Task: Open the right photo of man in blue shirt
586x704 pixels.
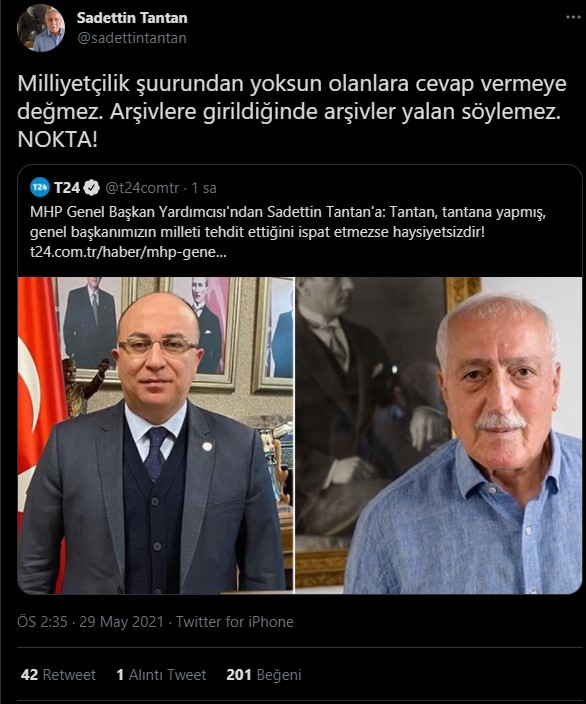Action: [x=438, y=435]
